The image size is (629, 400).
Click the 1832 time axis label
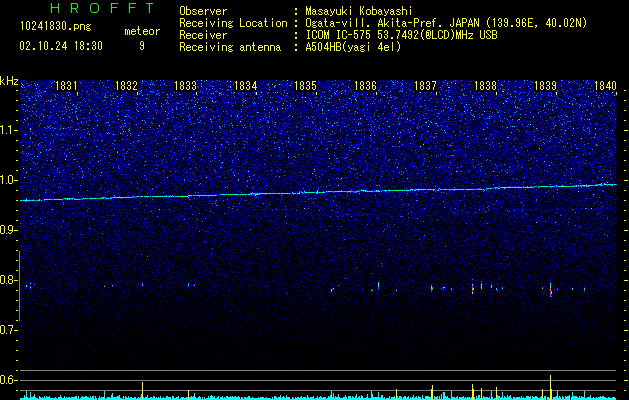click(126, 86)
